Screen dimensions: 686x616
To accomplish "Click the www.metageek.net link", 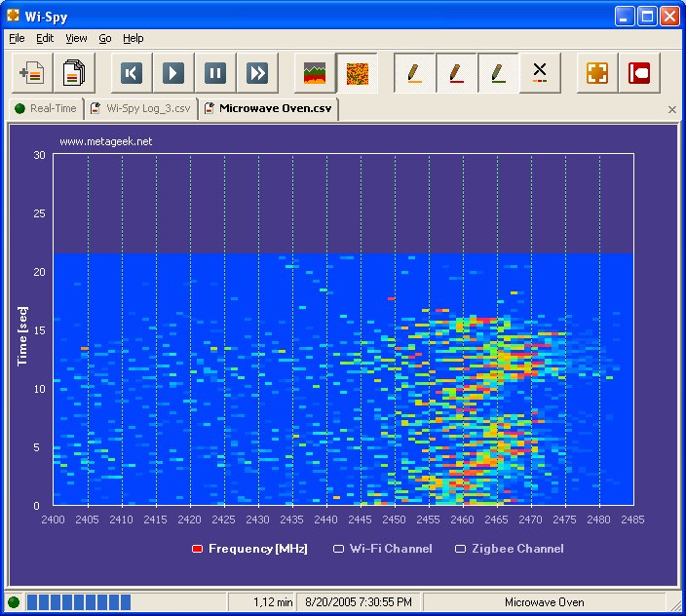I will pos(106,141).
